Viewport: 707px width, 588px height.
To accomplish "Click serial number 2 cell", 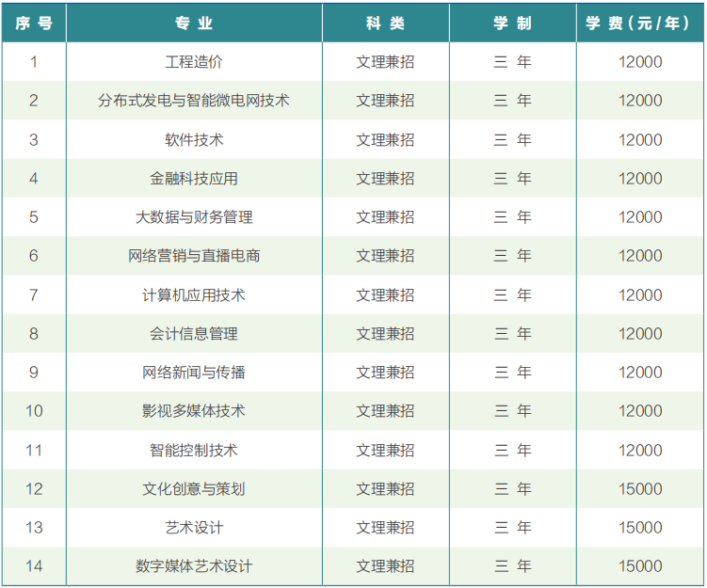I will pos(34,101).
